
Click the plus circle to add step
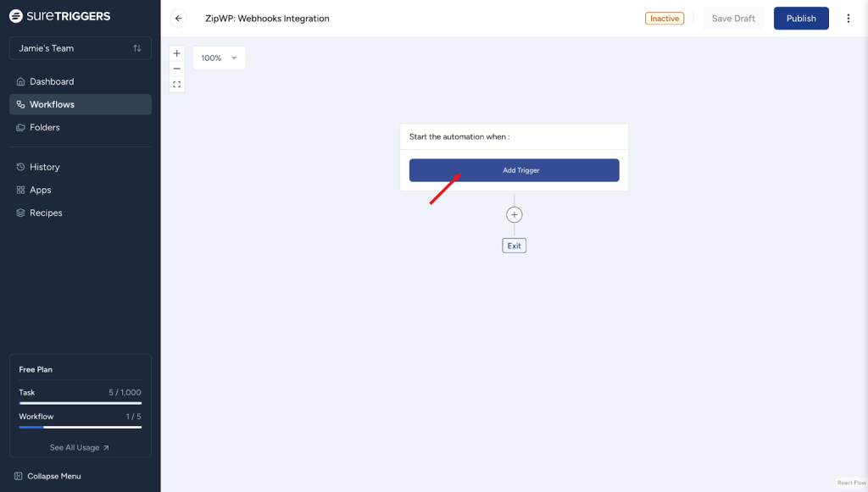514,215
